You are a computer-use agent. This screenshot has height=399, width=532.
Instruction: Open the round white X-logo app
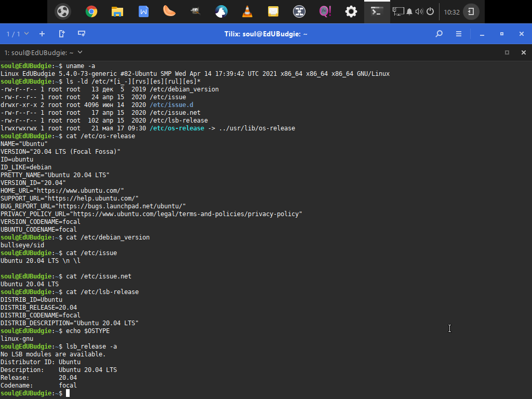coord(299,11)
